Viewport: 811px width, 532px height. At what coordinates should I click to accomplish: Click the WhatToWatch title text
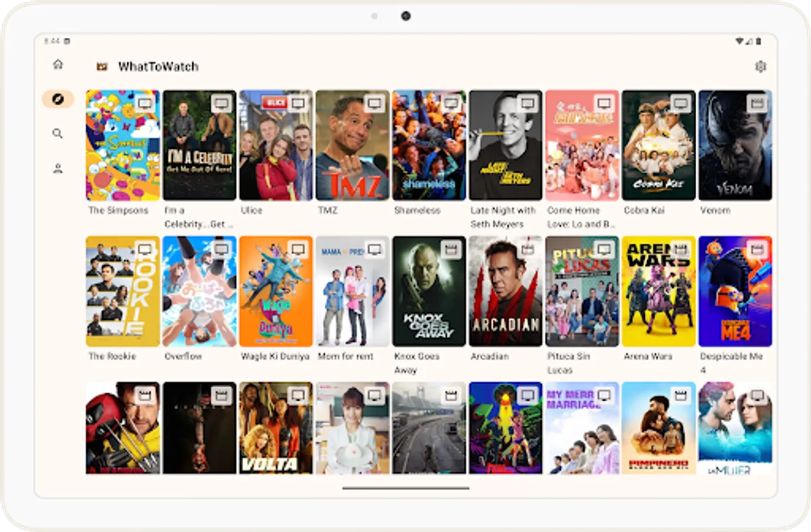[159, 67]
